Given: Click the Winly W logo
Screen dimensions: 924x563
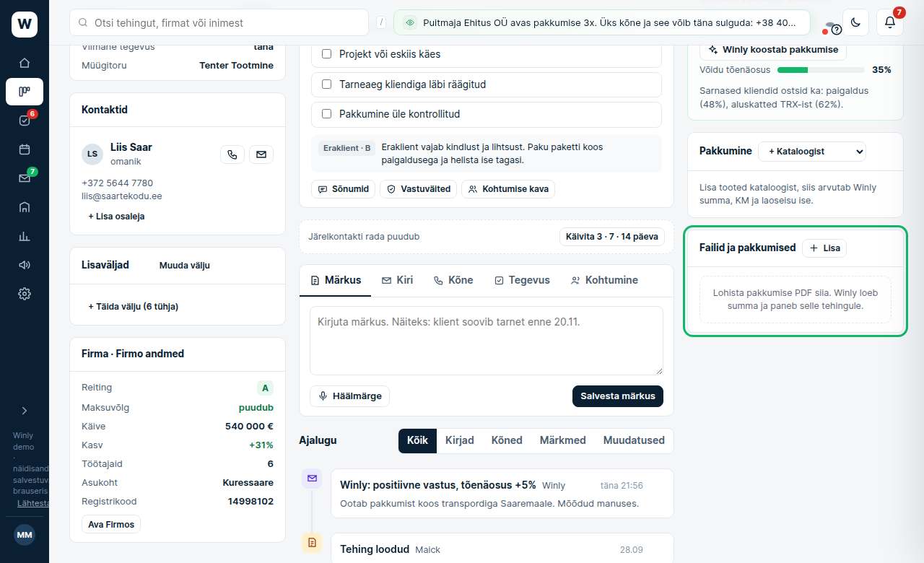Looking at the screenshot, I should [25, 25].
